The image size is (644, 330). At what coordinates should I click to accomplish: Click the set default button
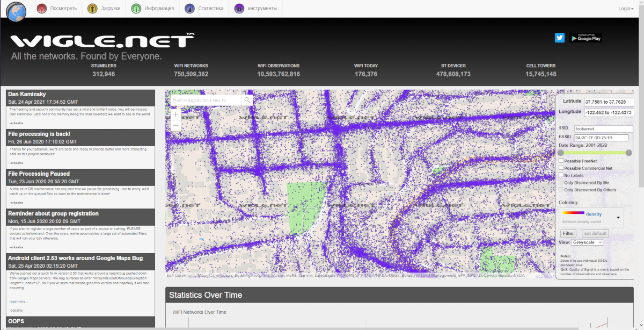(x=595, y=233)
